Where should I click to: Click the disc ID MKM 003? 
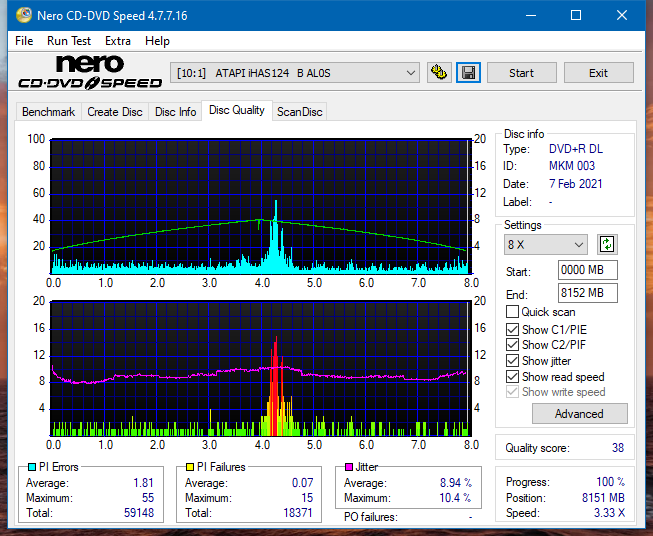(572, 166)
